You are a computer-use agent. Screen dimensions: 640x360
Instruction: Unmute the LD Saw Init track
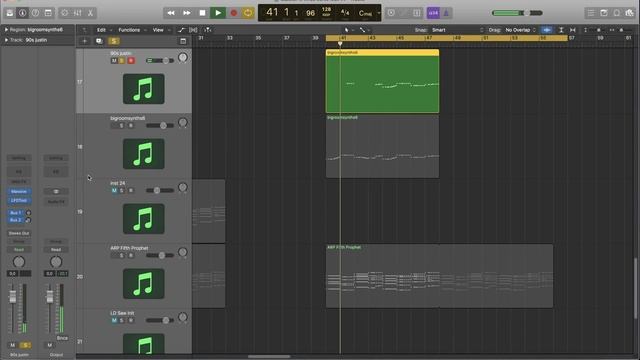(114, 320)
